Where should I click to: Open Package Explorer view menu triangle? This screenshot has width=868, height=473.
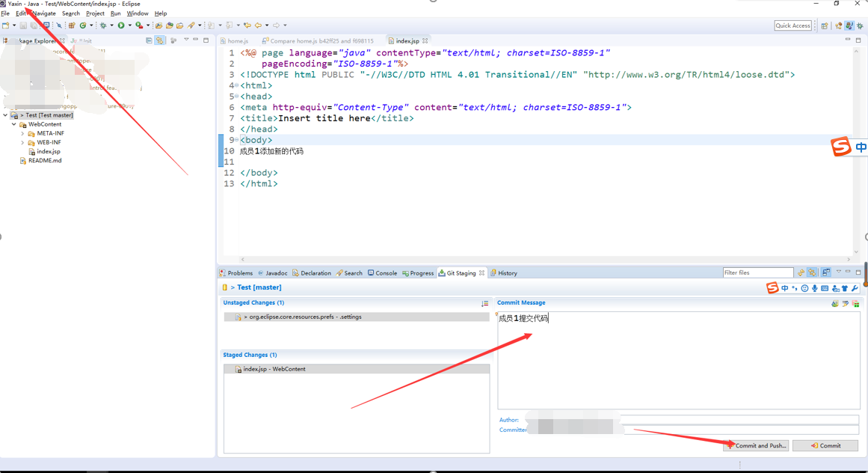point(186,40)
